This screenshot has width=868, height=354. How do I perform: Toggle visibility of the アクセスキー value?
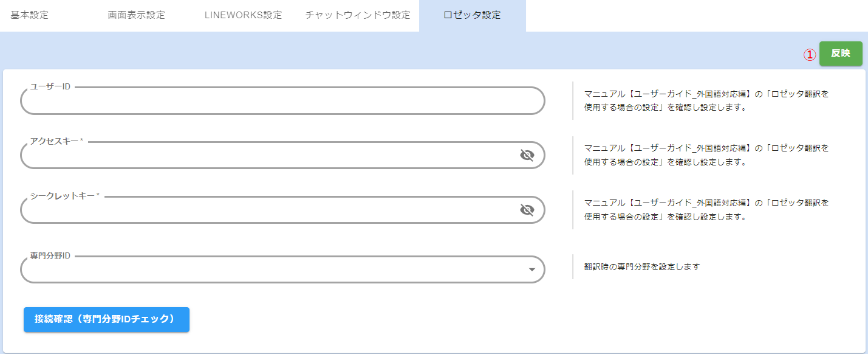(527, 156)
